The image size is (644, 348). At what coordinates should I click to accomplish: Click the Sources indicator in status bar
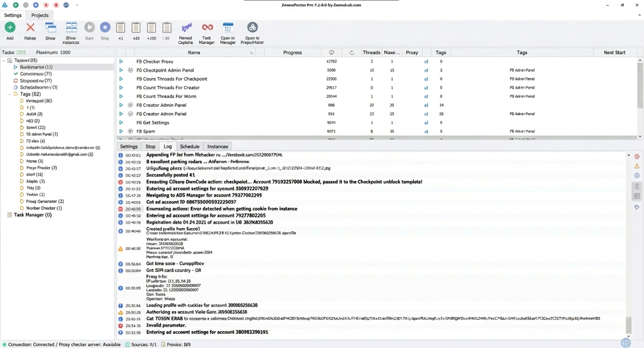coord(141,345)
